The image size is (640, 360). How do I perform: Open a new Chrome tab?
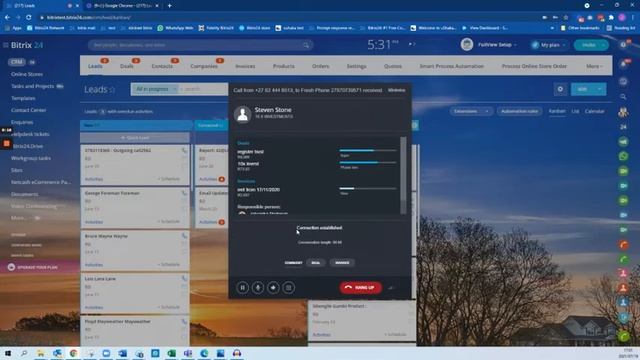[169, 6]
